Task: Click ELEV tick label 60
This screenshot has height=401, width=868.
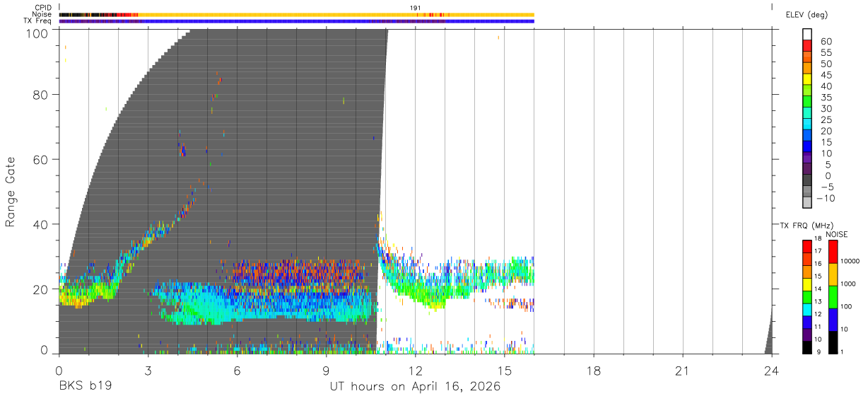Action: pyautogui.click(x=826, y=41)
